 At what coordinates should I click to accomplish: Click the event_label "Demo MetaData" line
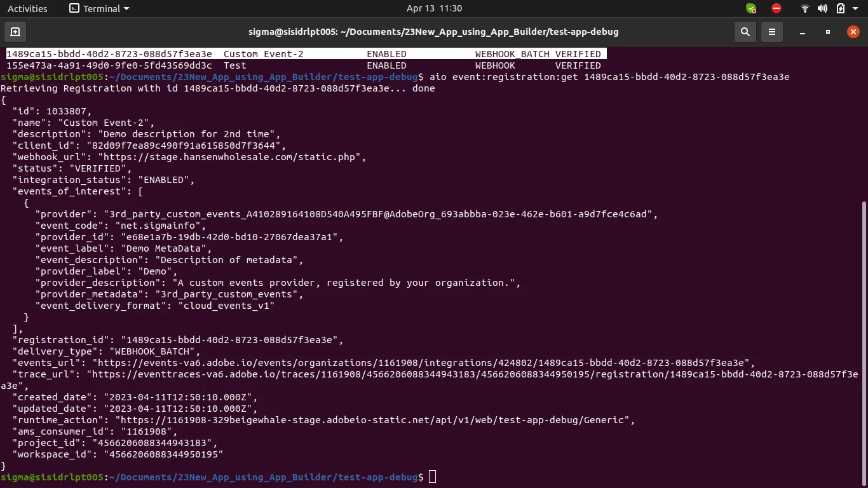coord(123,248)
